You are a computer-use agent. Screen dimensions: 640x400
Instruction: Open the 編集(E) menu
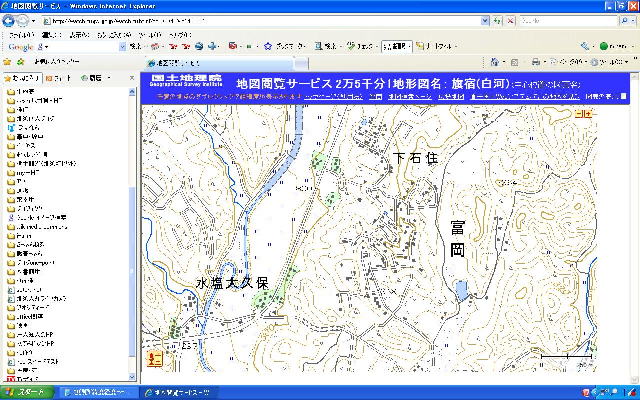tap(51, 35)
